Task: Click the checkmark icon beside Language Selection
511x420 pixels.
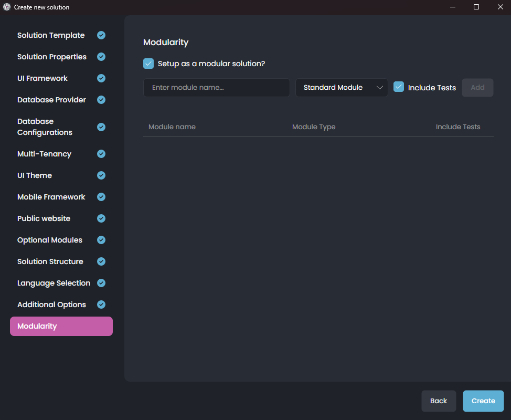Action: (x=101, y=283)
